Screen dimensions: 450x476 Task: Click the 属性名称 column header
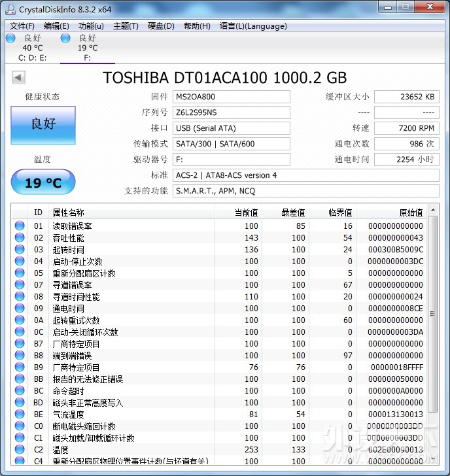pos(131,212)
